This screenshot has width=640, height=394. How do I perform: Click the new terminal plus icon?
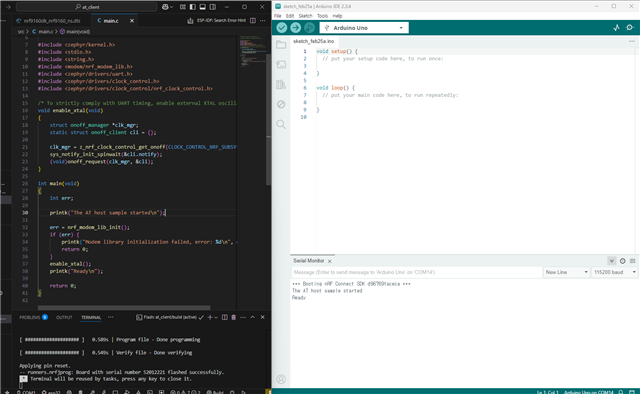click(210, 317)
